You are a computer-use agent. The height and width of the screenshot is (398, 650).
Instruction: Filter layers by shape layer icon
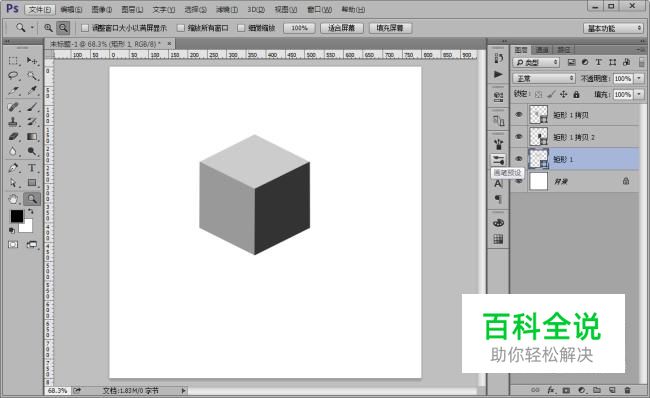pyautogui.click(x=612, y=62)
